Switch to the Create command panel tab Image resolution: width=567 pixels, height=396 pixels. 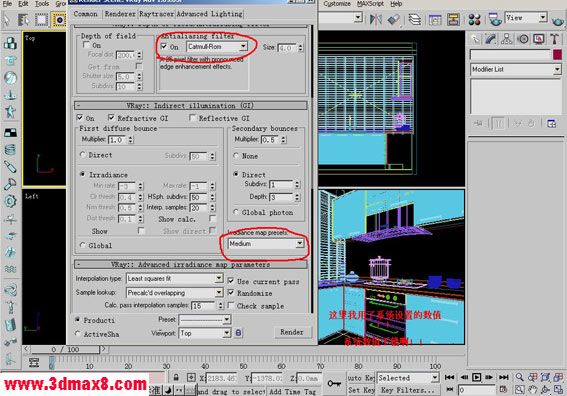pyautogui.click(x=476, y=39)
